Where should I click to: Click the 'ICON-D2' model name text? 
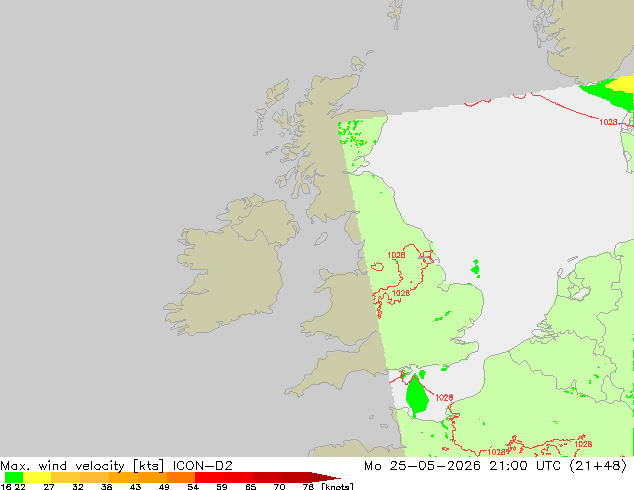[x=203, y=466]
